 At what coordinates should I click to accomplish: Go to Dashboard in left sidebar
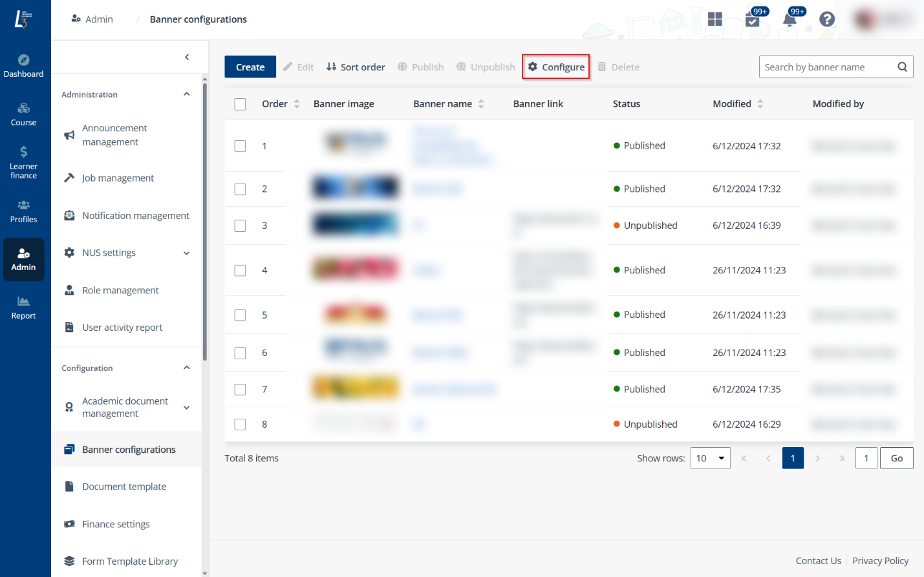click(24, 66)
